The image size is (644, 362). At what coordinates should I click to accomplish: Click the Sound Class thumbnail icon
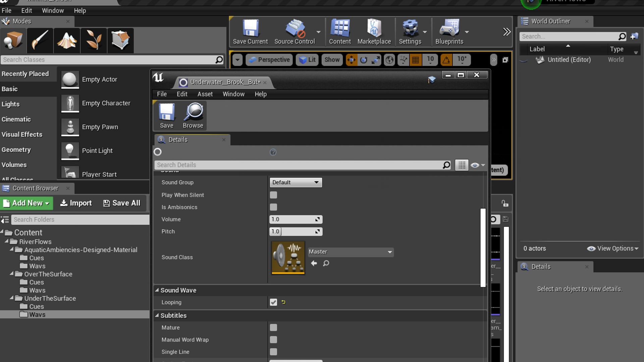tap(288, 257)
